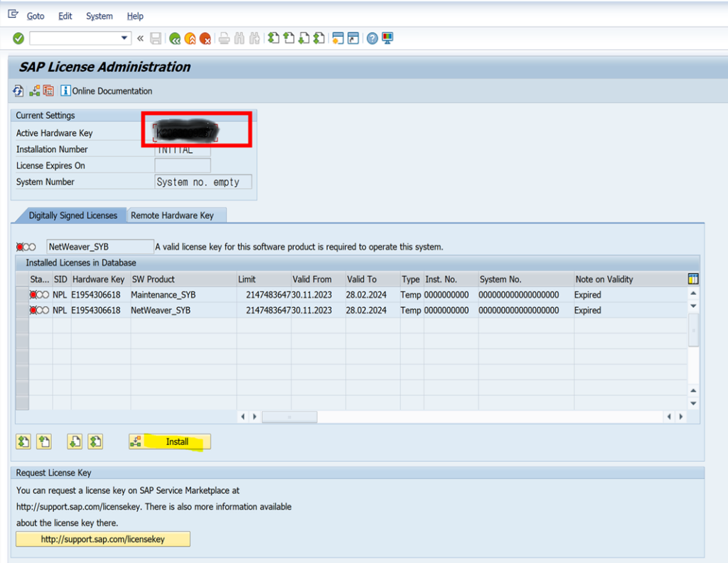Image resolution: width=728 pixels, height=563 pixels.
Task: Open the Edit menu
Action: (x=65, y=16)
